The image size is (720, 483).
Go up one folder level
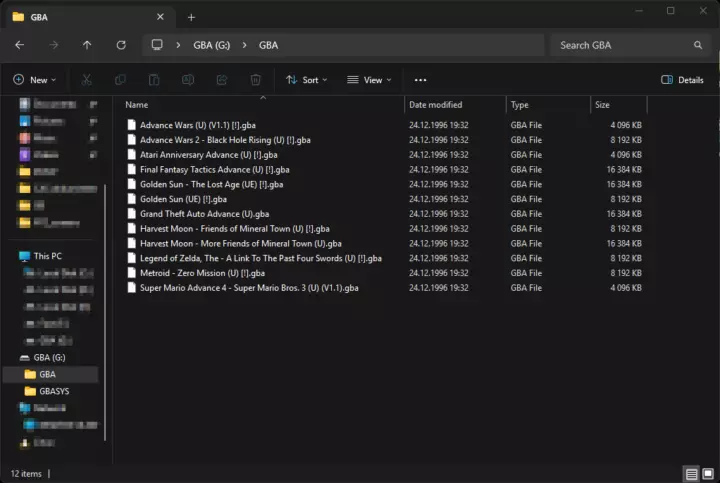pos(87,45)
